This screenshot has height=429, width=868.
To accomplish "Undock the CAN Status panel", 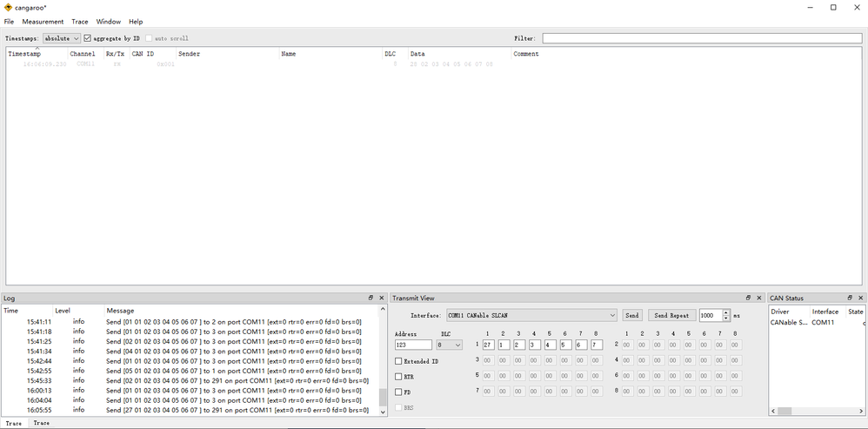I will [851, 298].
